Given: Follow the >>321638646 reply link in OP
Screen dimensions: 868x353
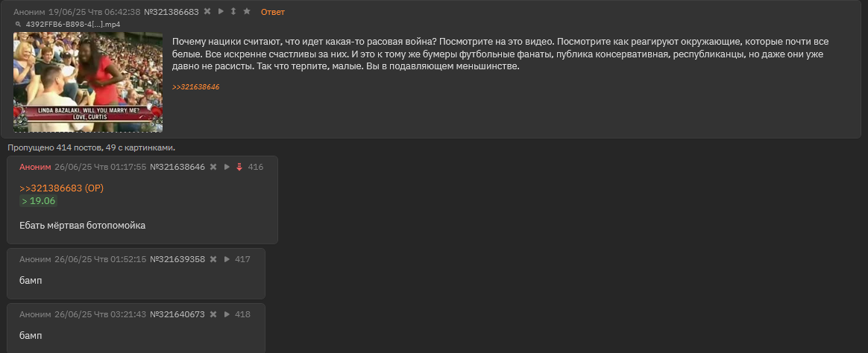Looking at the screenshot, I should tap(196, 87).
